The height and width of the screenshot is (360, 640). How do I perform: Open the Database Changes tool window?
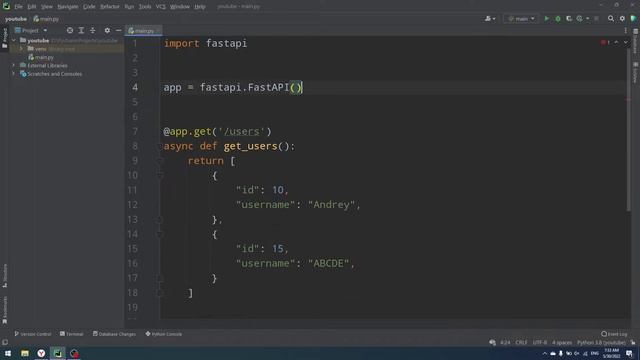tap(114, 334)
